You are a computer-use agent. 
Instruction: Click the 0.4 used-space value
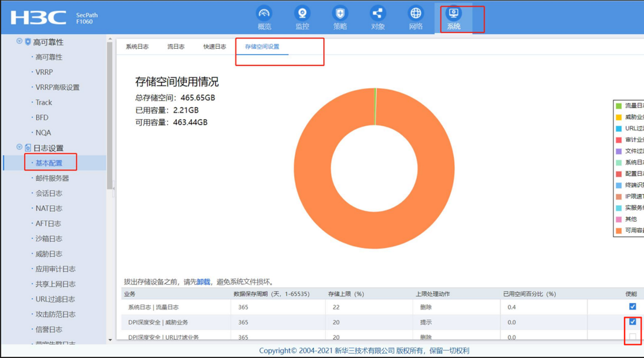click(x=512, y=307)
